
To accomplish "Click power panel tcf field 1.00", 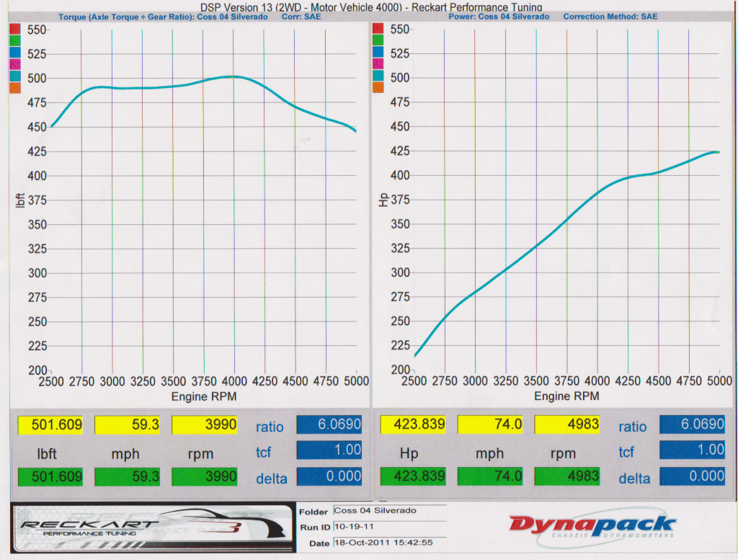I will pos(693,450).
